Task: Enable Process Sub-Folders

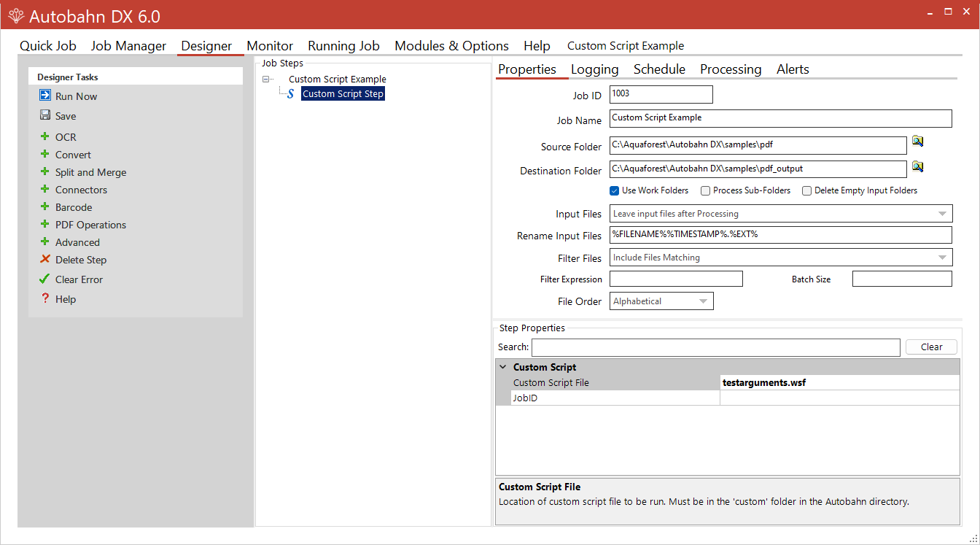Action: pos(705,190)
